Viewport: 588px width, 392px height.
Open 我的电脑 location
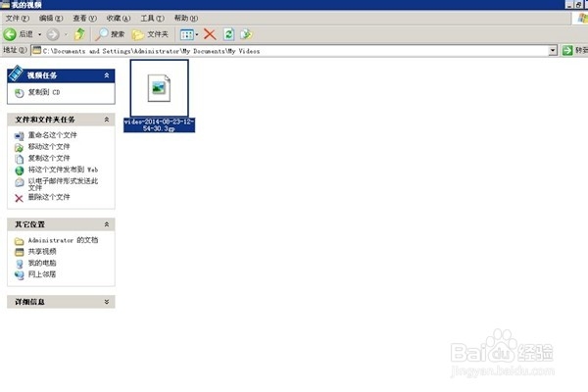42,263
